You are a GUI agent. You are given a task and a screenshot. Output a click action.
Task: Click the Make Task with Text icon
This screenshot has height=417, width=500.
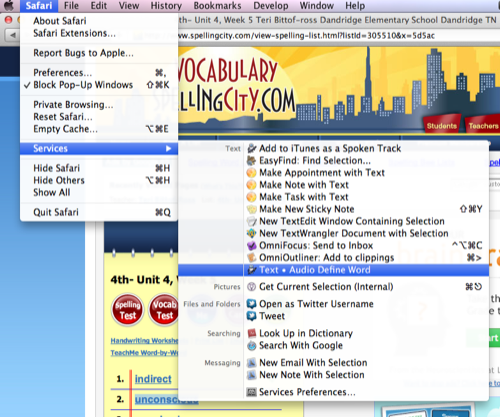(252, 197)
